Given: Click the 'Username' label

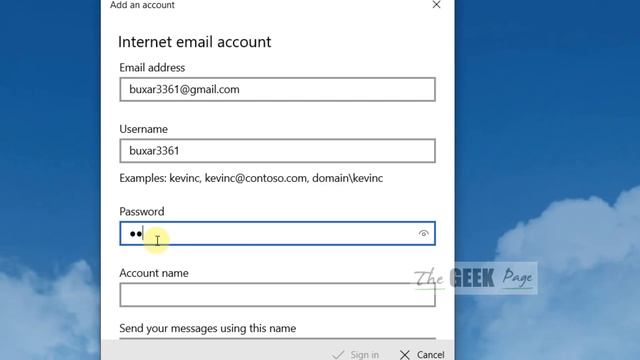Looking at the screenshot, I should [144, 129].
